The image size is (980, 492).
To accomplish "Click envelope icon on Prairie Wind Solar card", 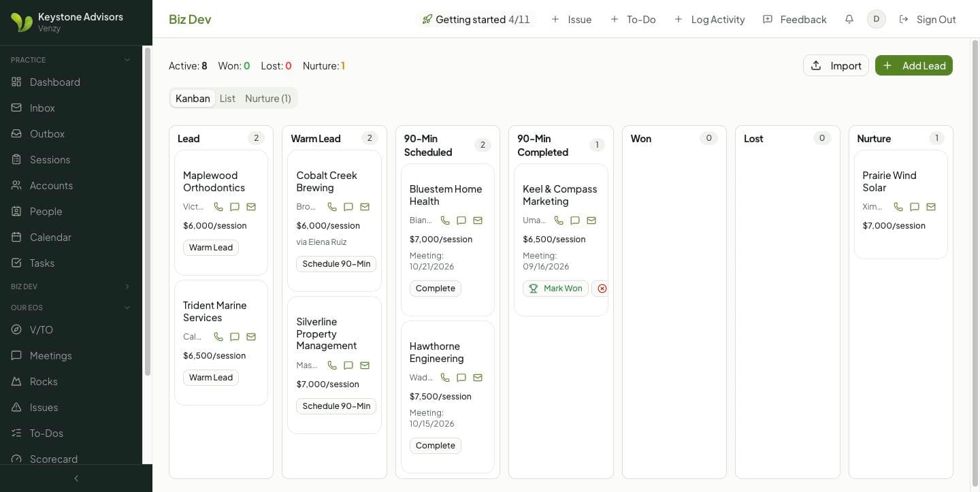I will [x=931, y=207].
